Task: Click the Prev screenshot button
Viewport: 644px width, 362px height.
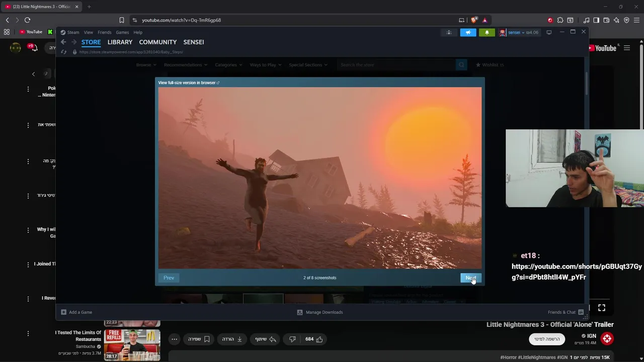Action: point(169,278)
